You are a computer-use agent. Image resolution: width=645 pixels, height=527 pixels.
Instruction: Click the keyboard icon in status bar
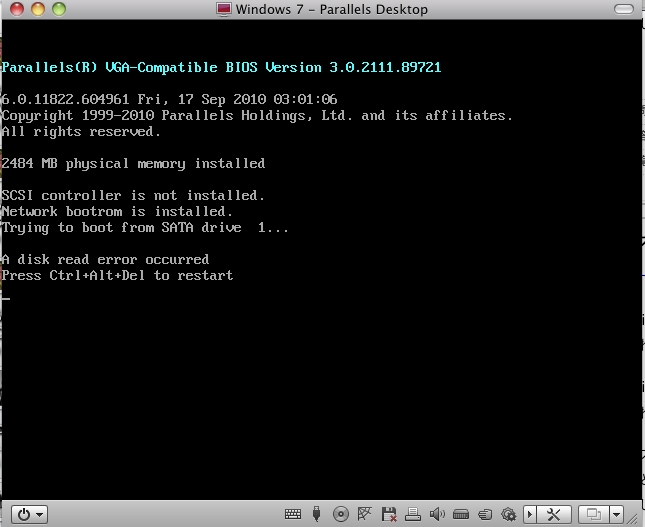tap(293, 514)
